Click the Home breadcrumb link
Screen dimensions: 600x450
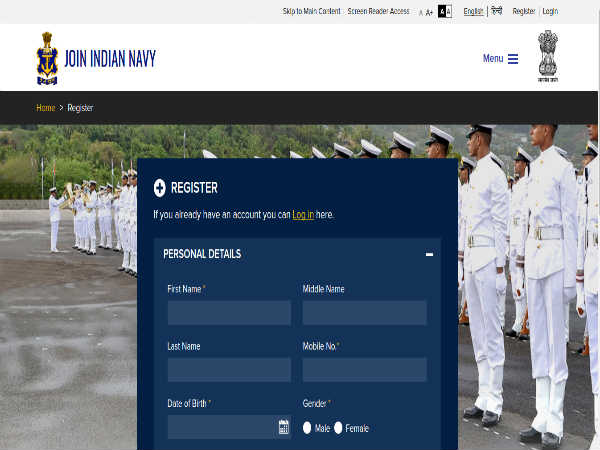pos(46,108)
